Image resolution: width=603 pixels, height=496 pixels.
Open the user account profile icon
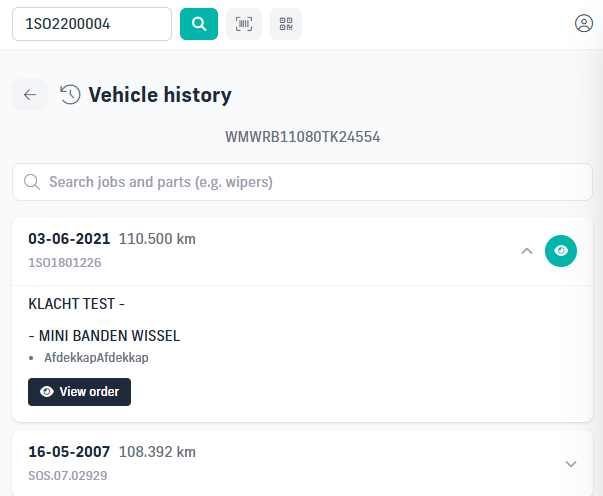point(583,23)
